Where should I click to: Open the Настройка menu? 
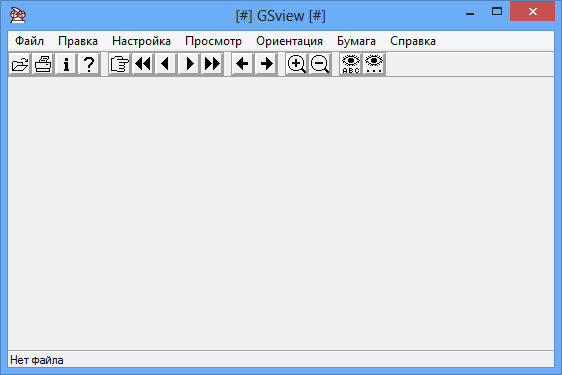click(141, 41)
